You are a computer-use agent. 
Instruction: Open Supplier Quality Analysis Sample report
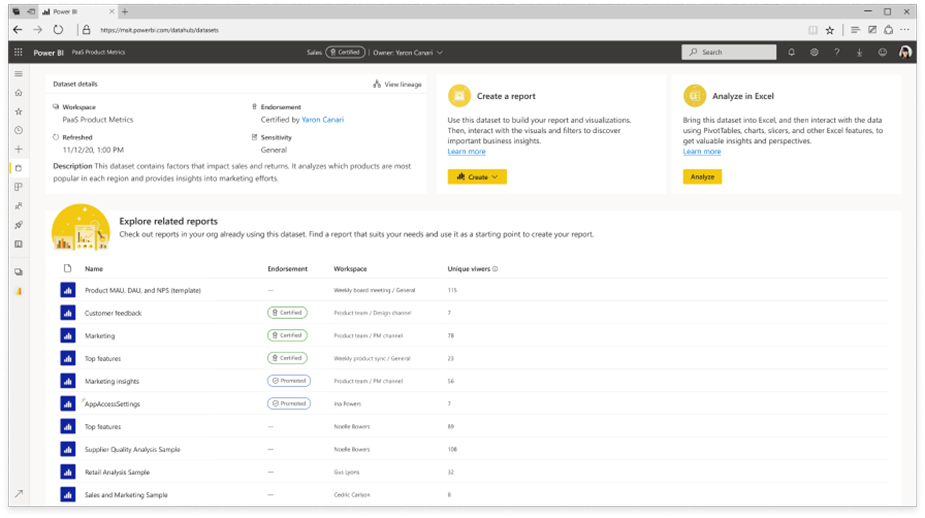click(132, 450)
